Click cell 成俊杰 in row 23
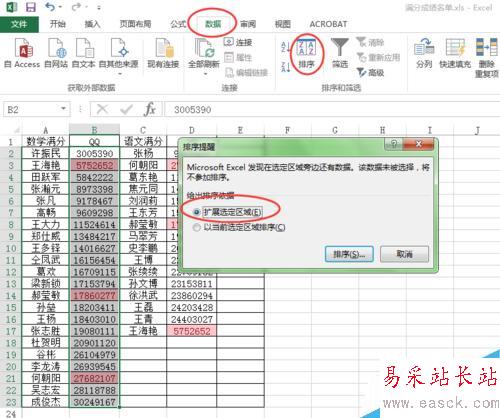Screen dimensions: 500x418 pyautogui.click(x=46, y=402)
